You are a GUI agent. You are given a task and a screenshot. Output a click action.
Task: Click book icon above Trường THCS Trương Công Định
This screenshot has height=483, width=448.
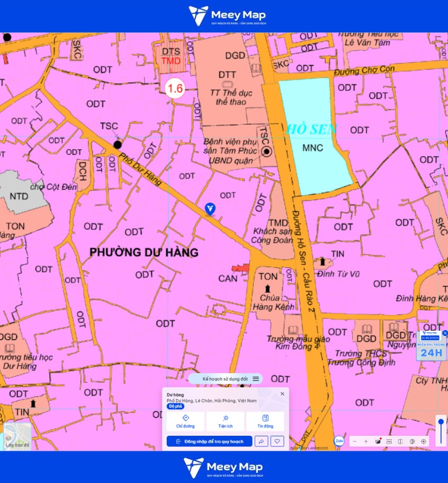[366, 329]
